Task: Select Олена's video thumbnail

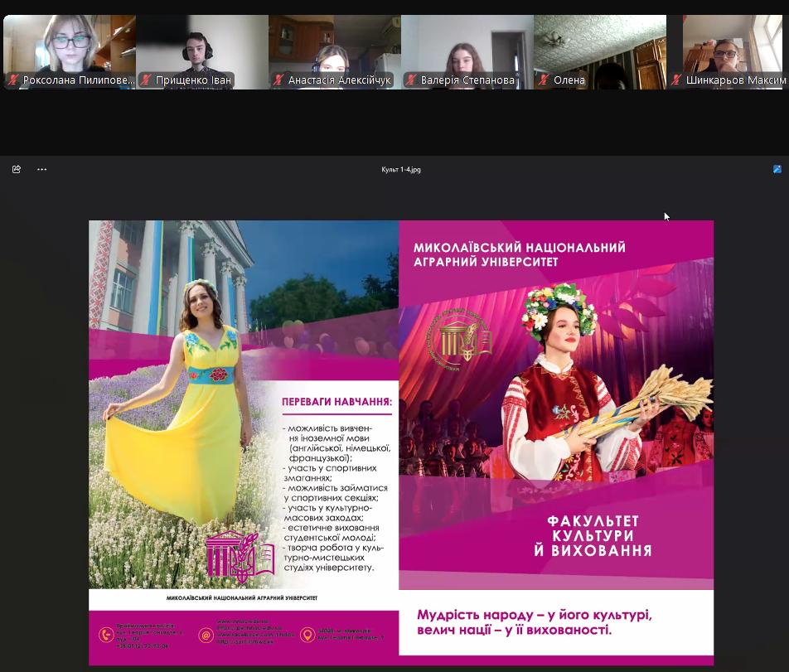Action: 599,46
